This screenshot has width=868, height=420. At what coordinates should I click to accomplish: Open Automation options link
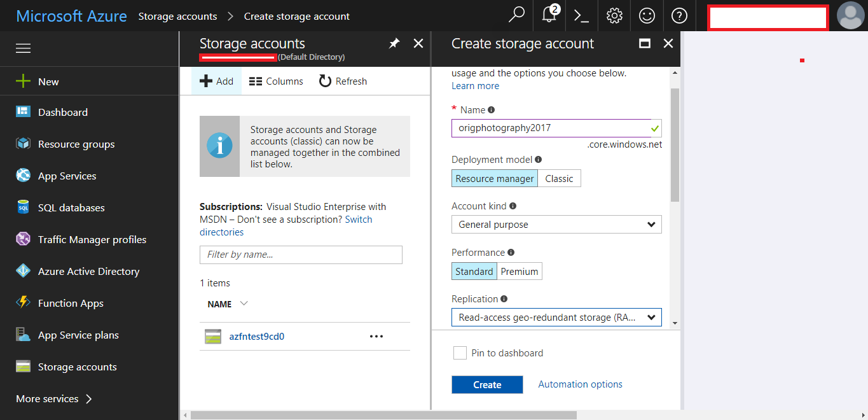point(580,384)
